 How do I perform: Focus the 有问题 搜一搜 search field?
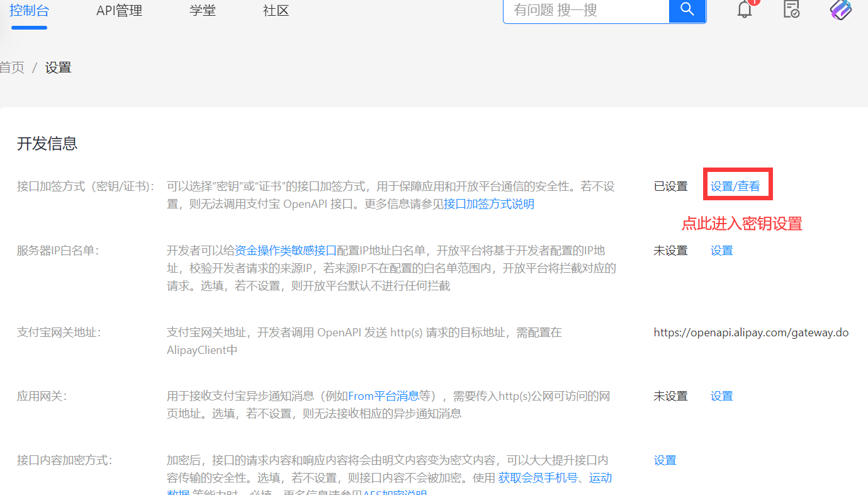[585, 10]
